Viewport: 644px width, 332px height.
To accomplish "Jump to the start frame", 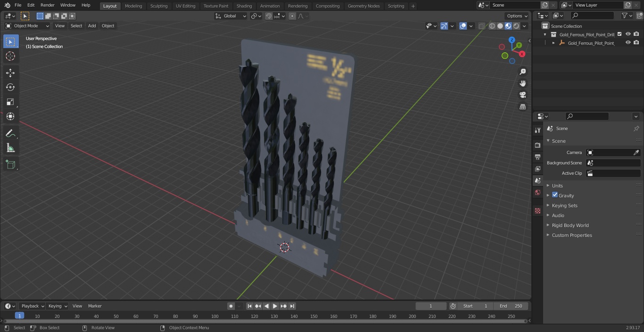I will (249, 306).
